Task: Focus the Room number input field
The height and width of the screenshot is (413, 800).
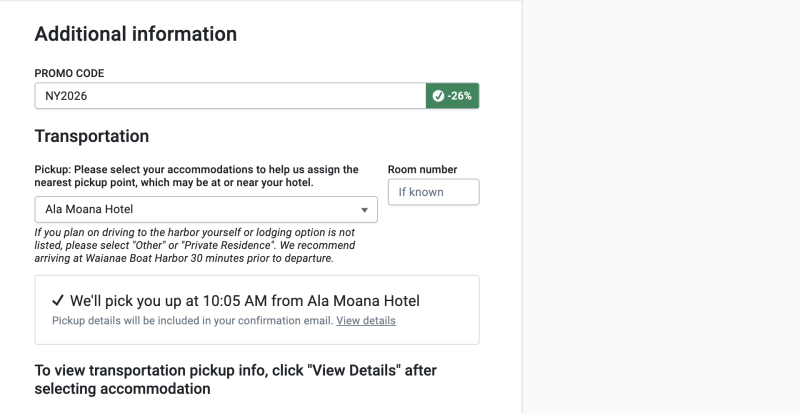Action: pos(434,192)
